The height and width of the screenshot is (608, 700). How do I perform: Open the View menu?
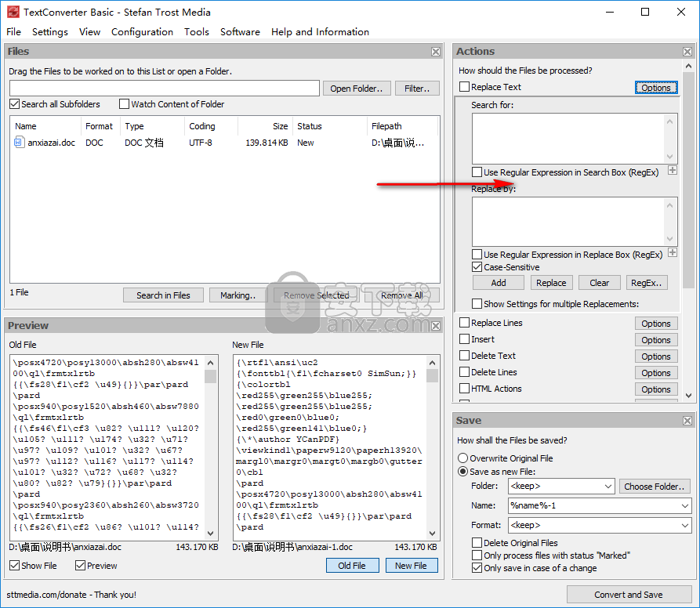[89, 31]
